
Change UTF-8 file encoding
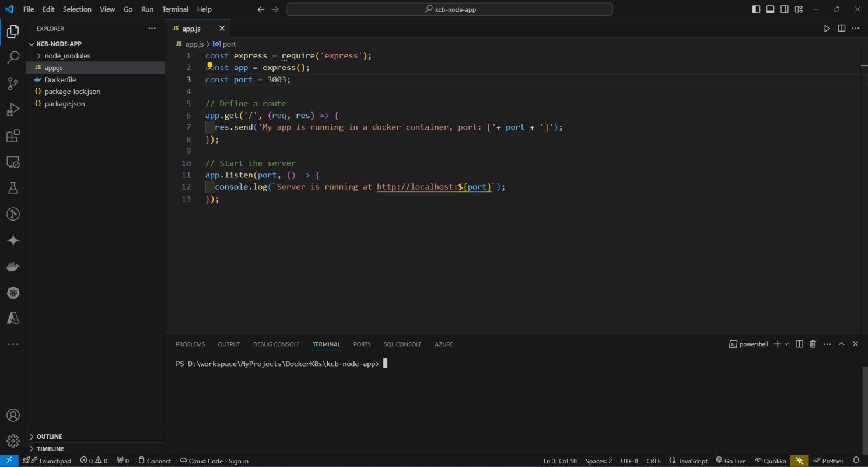(x=629, y=461)
